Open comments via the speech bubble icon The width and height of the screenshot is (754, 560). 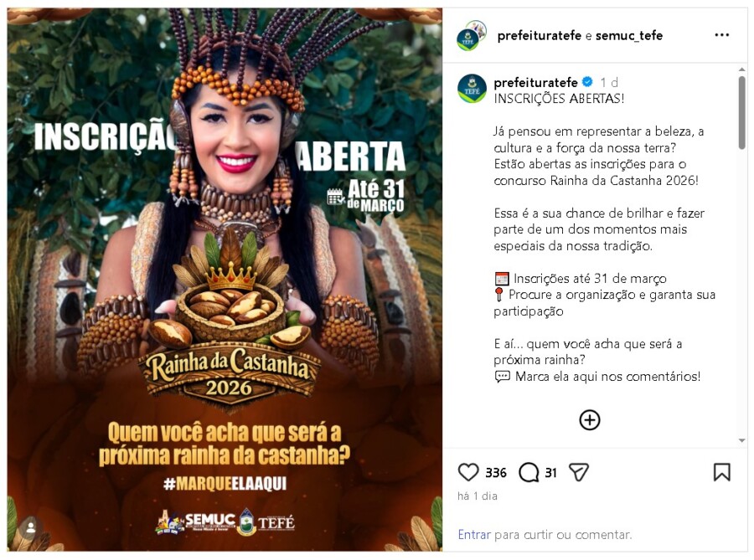(x=529, y=473)
